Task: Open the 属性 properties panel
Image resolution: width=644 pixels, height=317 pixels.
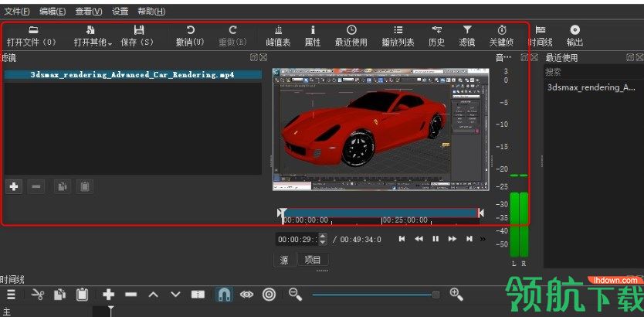Action: point(313,36)
